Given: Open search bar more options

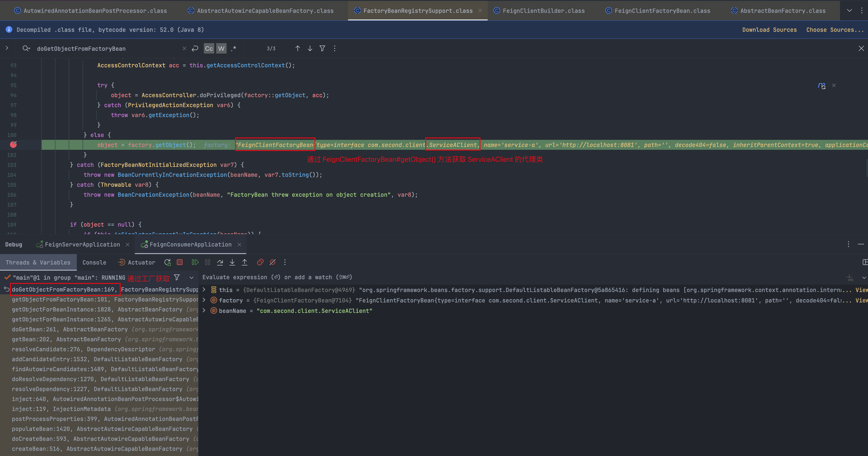Looking at the screenshot, I should tap(335, 49).
